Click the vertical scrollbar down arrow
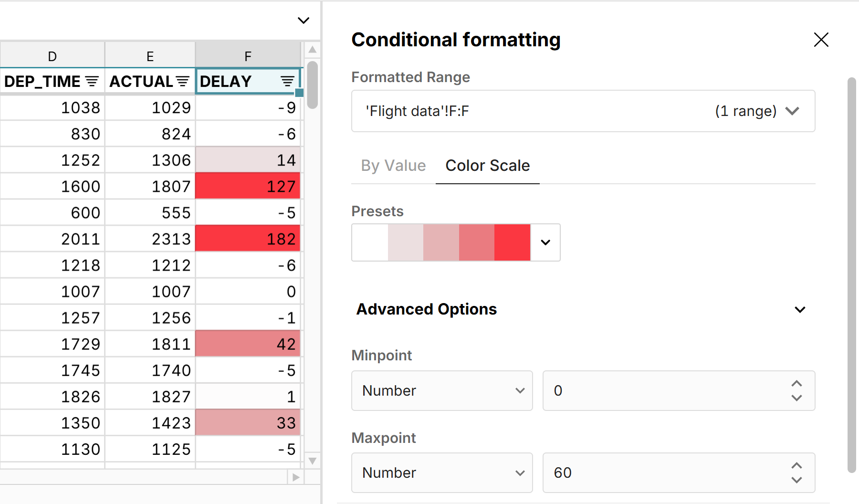Image resolution: width=859 pixels, height=504 pixels. [312, 461]
